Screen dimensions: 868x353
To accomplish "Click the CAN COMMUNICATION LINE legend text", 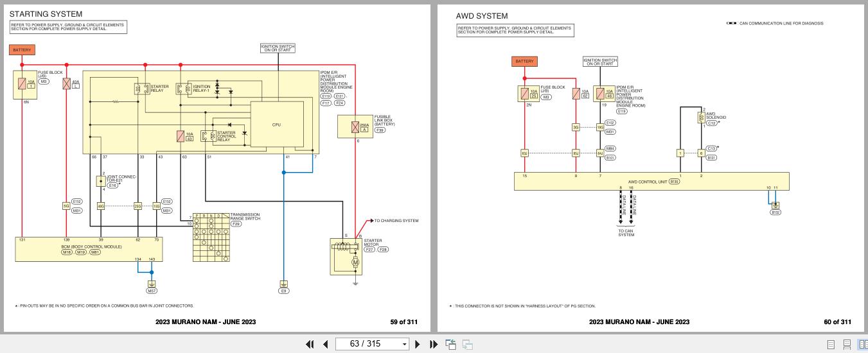I will 782,24.
